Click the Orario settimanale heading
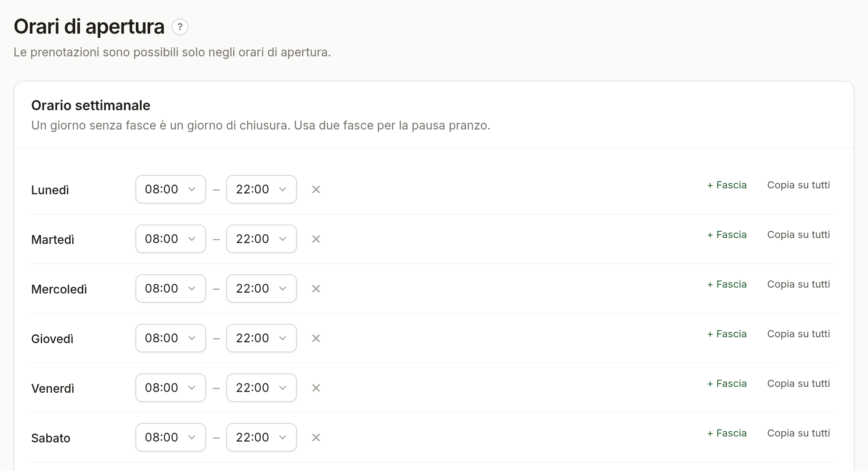This screenshot has height=471, width=868. tap(91, 105)
